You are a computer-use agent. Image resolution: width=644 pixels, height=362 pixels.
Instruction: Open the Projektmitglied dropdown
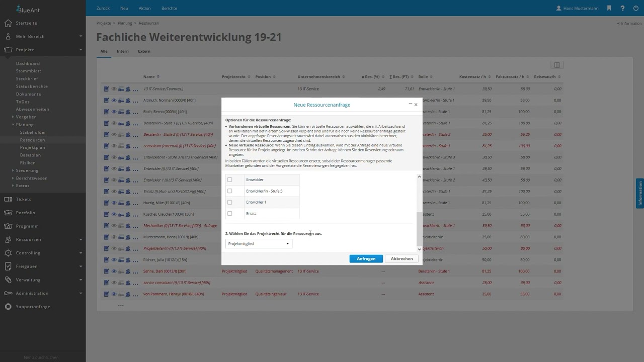[x=259, y=243]
